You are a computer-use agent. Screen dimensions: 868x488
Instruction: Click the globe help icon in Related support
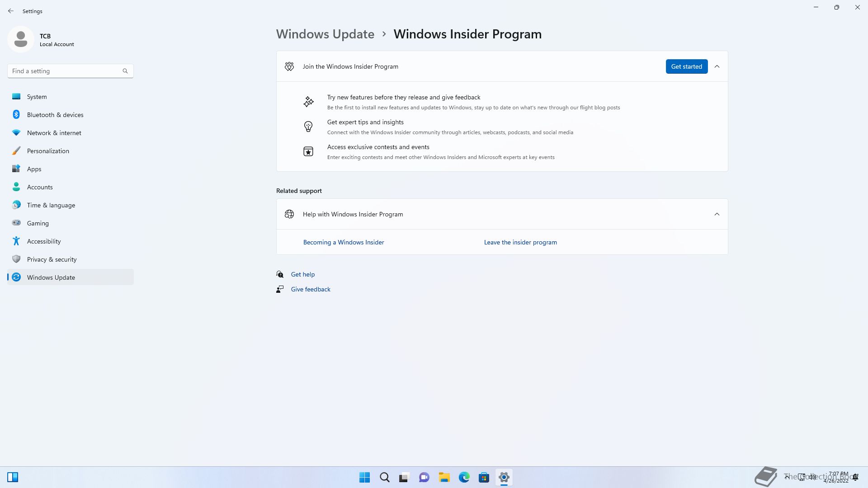289,214
